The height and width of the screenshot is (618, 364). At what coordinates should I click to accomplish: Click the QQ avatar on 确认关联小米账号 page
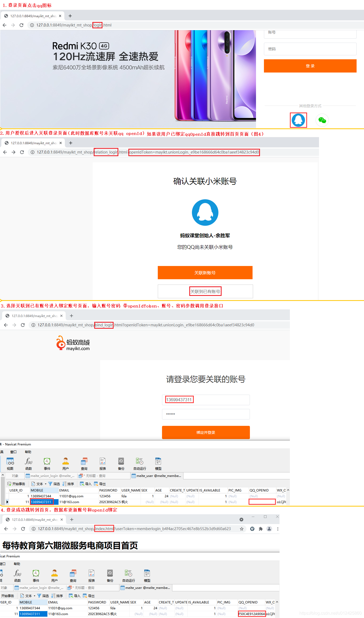click(x=205, y=213)
